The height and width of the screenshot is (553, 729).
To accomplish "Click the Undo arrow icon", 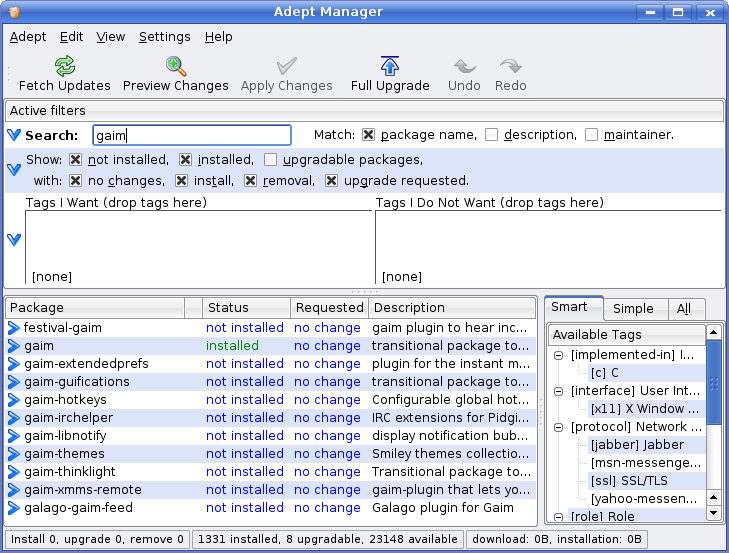I will point(464,67).
